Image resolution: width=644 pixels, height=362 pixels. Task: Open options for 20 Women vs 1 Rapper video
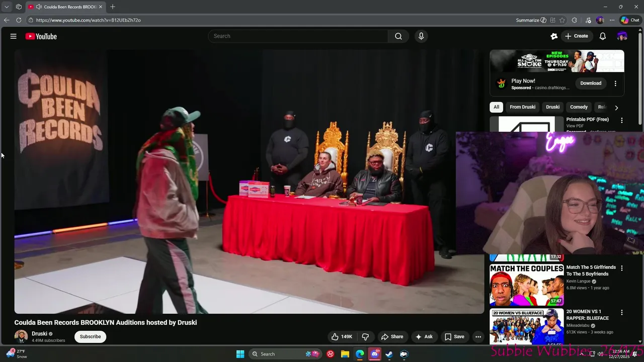[x=622, y=312]
